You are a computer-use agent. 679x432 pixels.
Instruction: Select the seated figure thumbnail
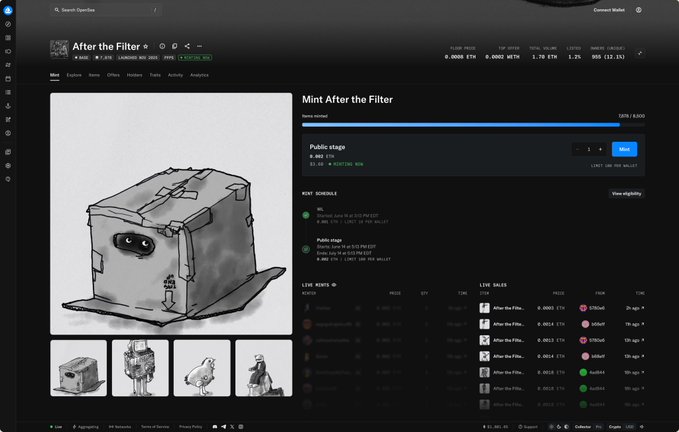(x=264, y=368)
